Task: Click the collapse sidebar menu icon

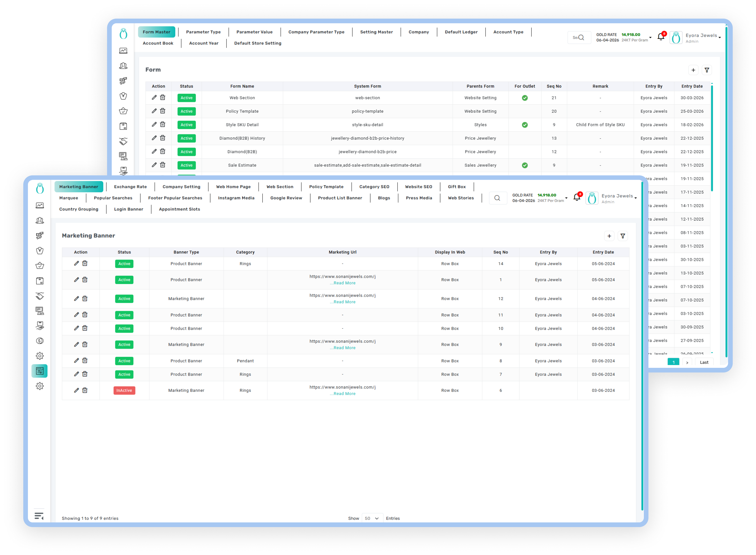Action: (39, 516)
